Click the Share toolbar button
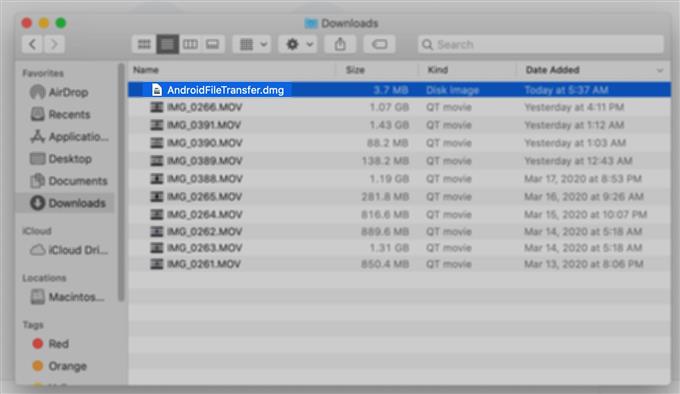 click(340, 44)
